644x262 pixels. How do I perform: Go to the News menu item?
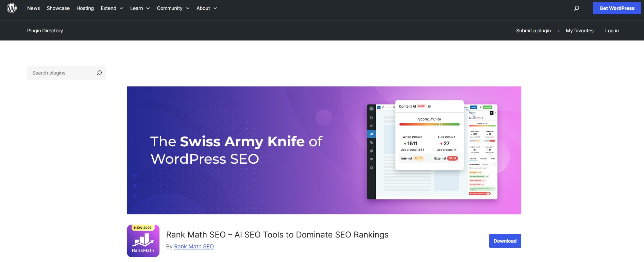(33, 8)
